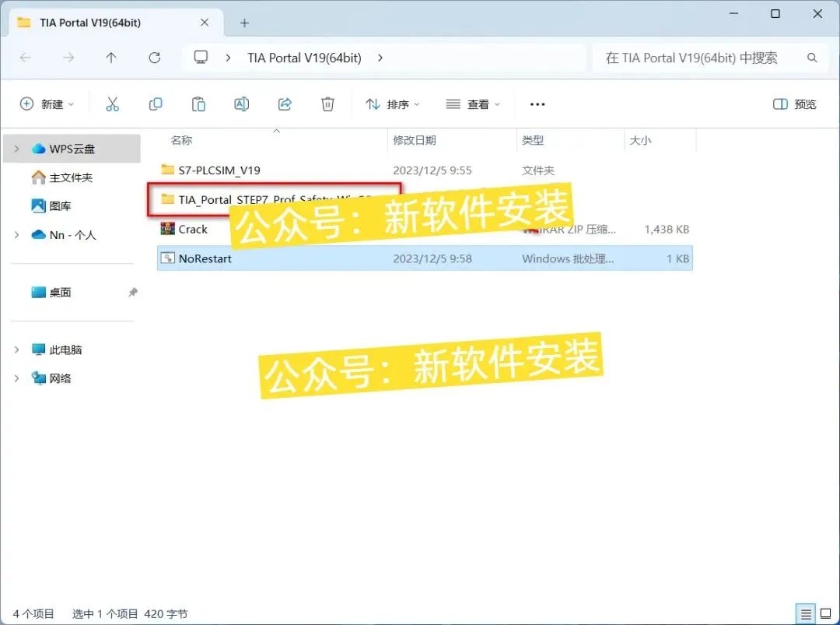
Task: Sort by the 修改日期 column header
Action: (415, 140)
